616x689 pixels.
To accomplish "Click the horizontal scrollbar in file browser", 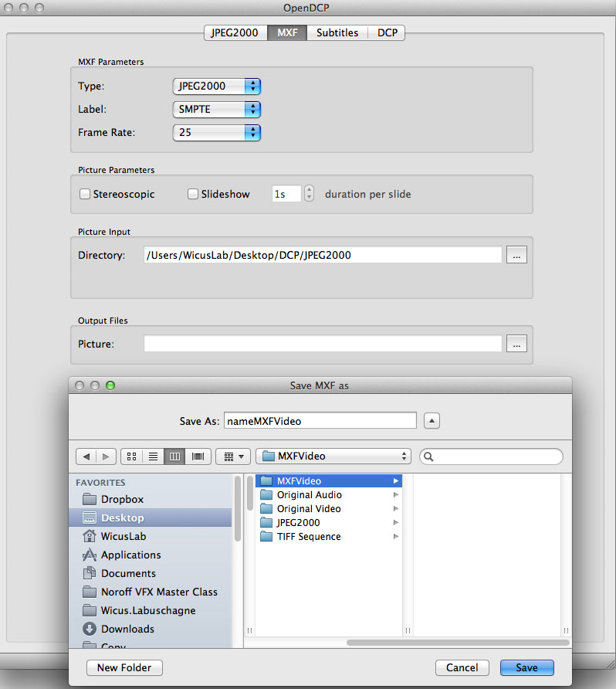I will (458, 643).
